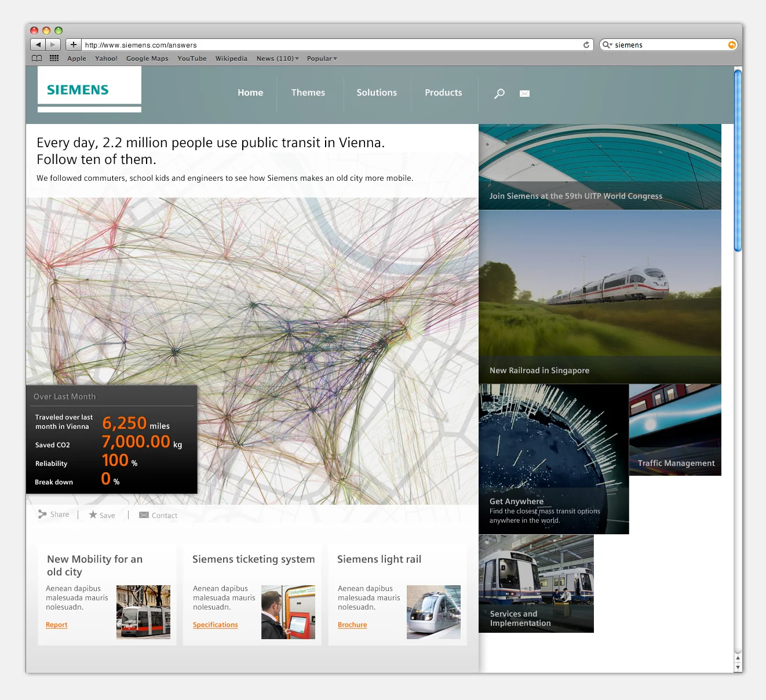
Task: Add a bookmark with the plus button
Action: (x=74, y=45)
